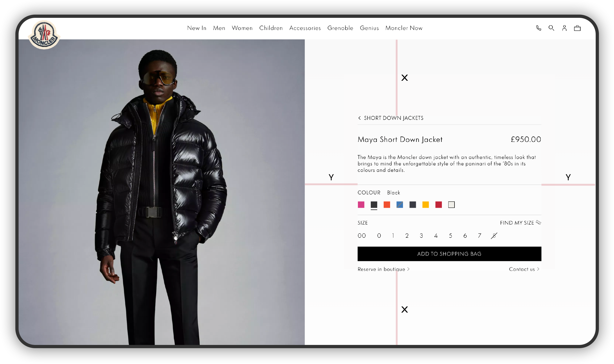614x364 pixels.
Task: Choose size 1
Action: tap(393, 235)
